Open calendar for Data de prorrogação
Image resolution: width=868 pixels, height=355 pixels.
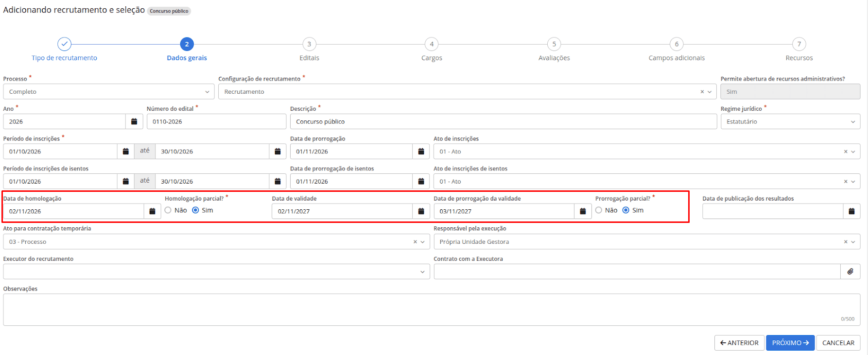click(421, 152)
